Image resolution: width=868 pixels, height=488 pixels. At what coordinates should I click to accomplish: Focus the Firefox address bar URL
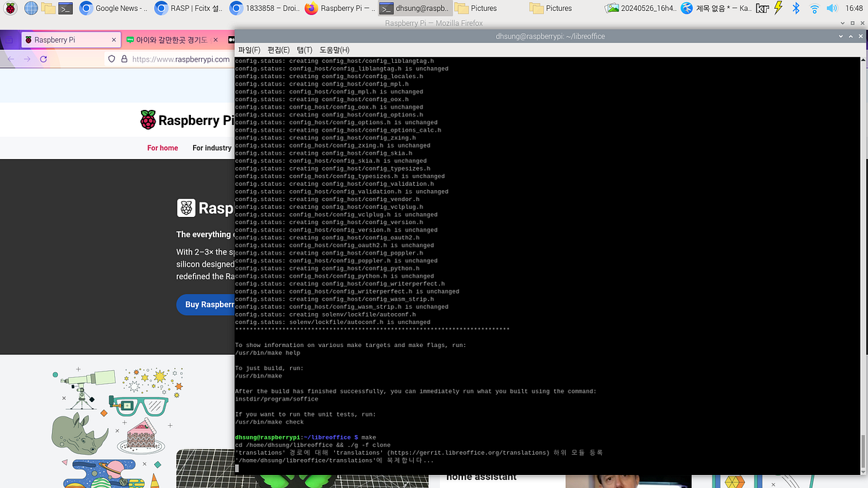181,59
